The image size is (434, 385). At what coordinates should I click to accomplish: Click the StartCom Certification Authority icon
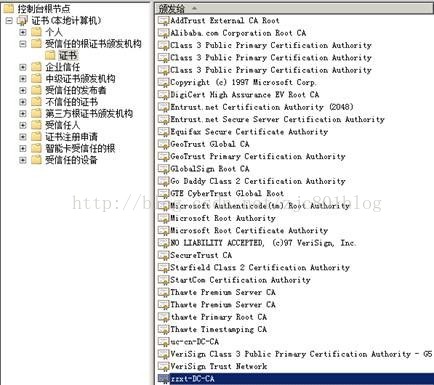(163, 280)
